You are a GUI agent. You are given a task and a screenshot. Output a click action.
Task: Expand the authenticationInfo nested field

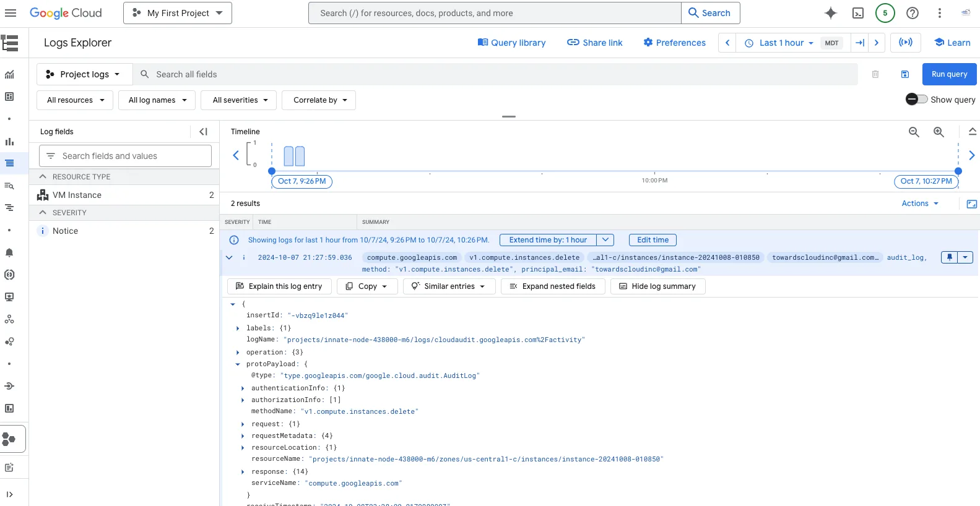pos(243,388)
